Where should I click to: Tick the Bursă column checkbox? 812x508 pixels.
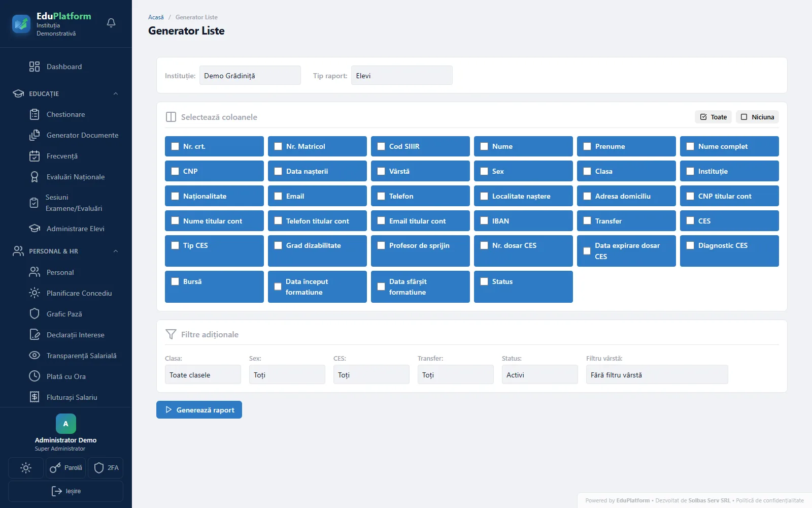[175, 281]
